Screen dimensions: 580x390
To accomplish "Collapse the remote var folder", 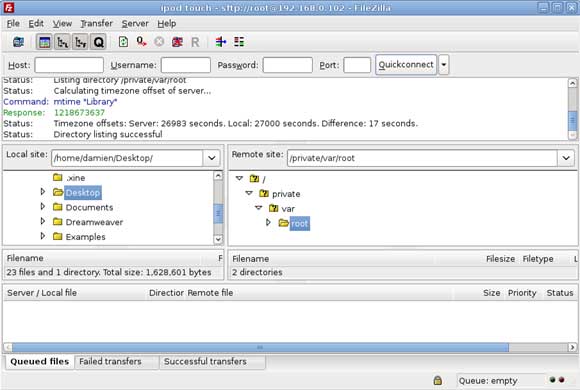I will coord(259,208).
